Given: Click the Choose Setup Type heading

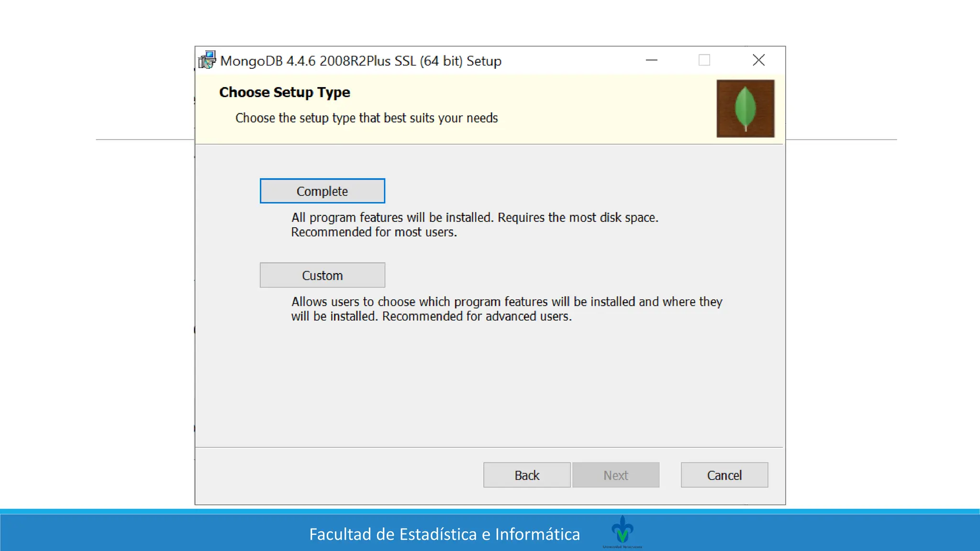Looking at the screenshot, I should coord(284,92).
